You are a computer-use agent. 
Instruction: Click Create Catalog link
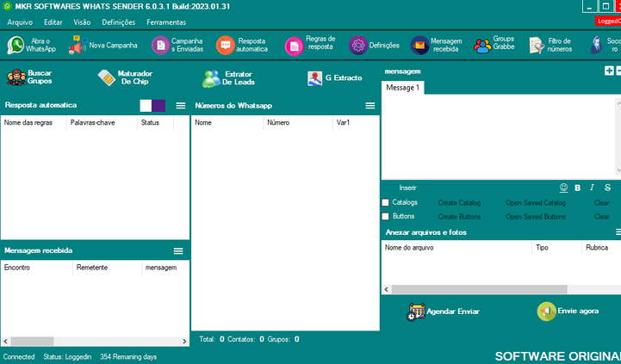pyautogui.click(x=459, y=202)
